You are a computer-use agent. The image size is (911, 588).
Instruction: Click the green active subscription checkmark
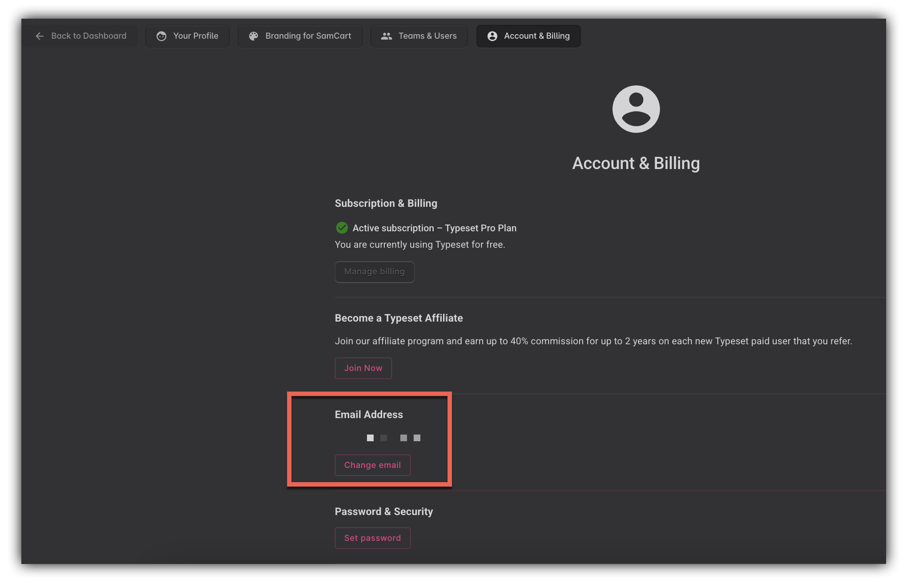click(x=342, y=228)
